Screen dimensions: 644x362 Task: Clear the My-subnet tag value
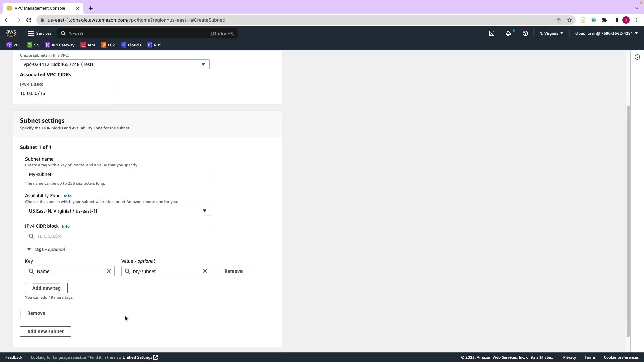tap(205, 271)
